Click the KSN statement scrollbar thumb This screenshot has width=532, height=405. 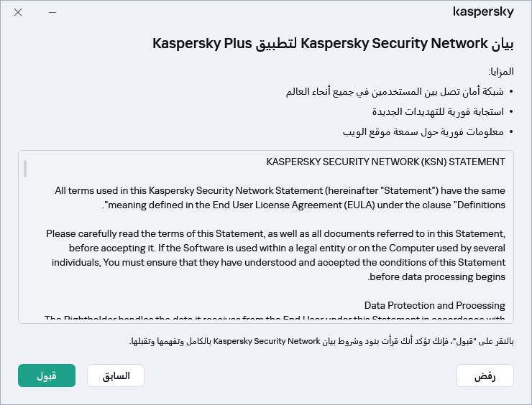click(25, 168)
